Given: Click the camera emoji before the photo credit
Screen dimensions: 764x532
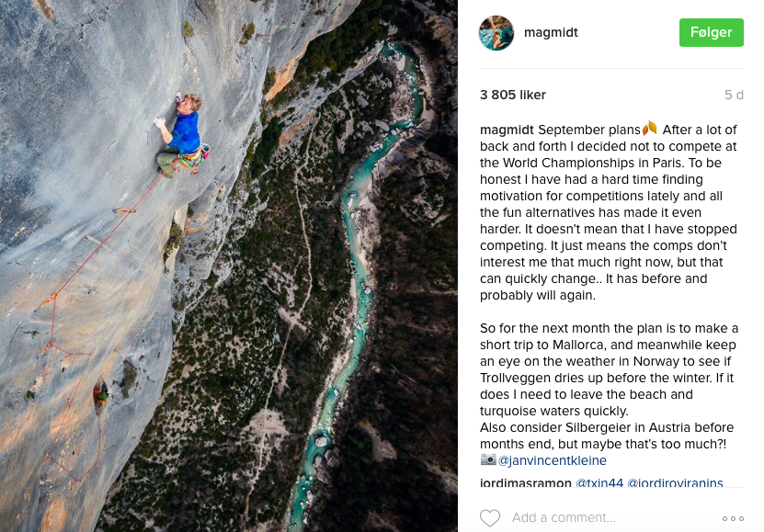Looking at the screenshot, I should click(x=488, y=460).
